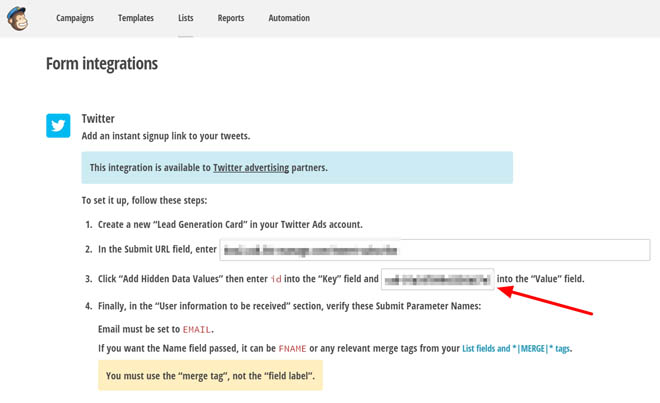Screen dimensions: 660x403
Task: Follow the Twitter advertising link
Action: 251,168
